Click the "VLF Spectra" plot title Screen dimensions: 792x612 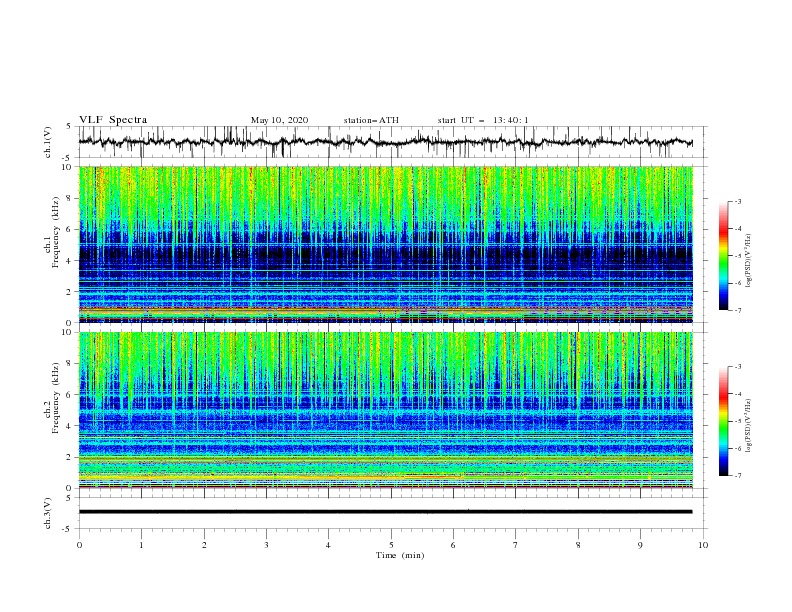tap(113, 120)
